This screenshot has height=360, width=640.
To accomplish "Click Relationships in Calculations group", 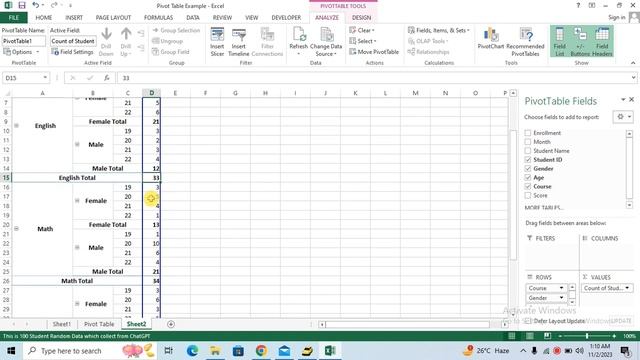I will [429, 52].
